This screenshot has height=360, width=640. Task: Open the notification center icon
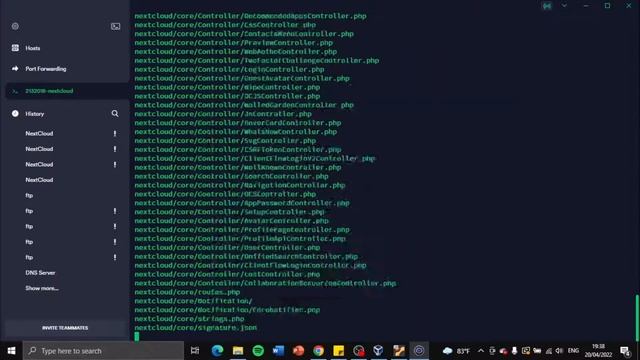coord(625,351)
